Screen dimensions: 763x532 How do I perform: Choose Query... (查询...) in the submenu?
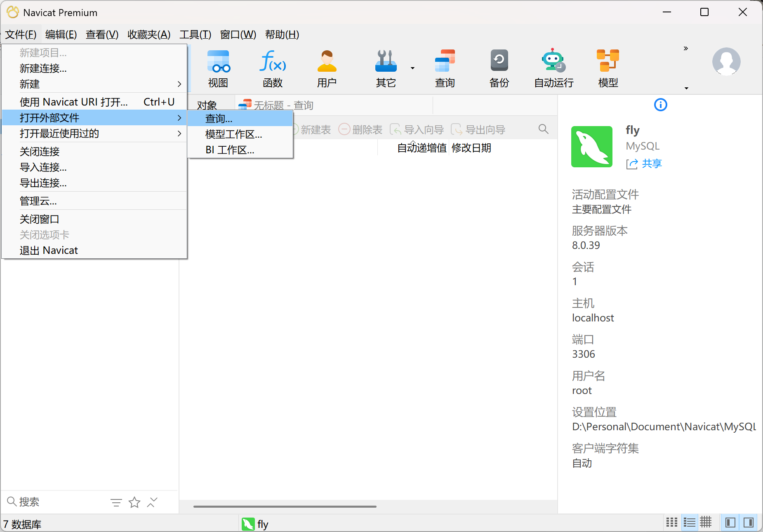tap(240, 119)
